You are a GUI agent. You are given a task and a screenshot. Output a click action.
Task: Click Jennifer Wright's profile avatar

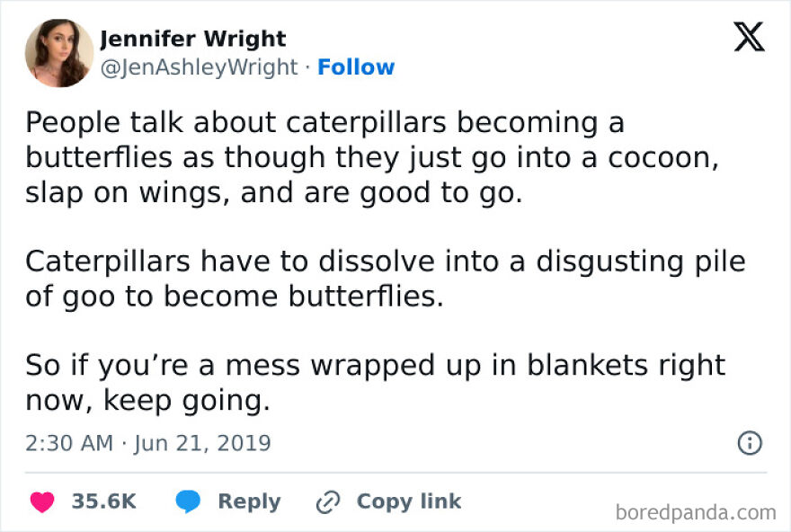pyautogui.click(x=59, y=52)
